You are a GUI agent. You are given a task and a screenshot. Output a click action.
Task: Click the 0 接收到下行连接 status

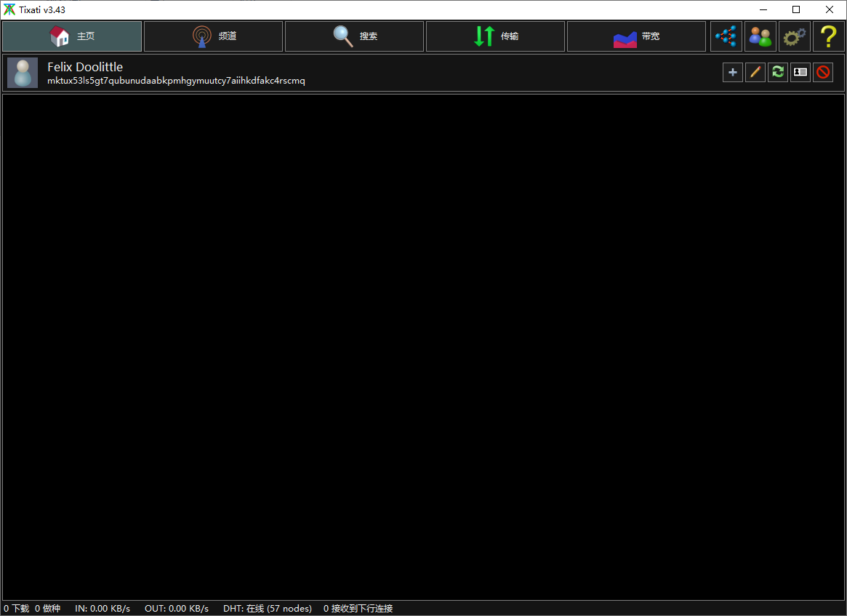click(x=358, y=609)
